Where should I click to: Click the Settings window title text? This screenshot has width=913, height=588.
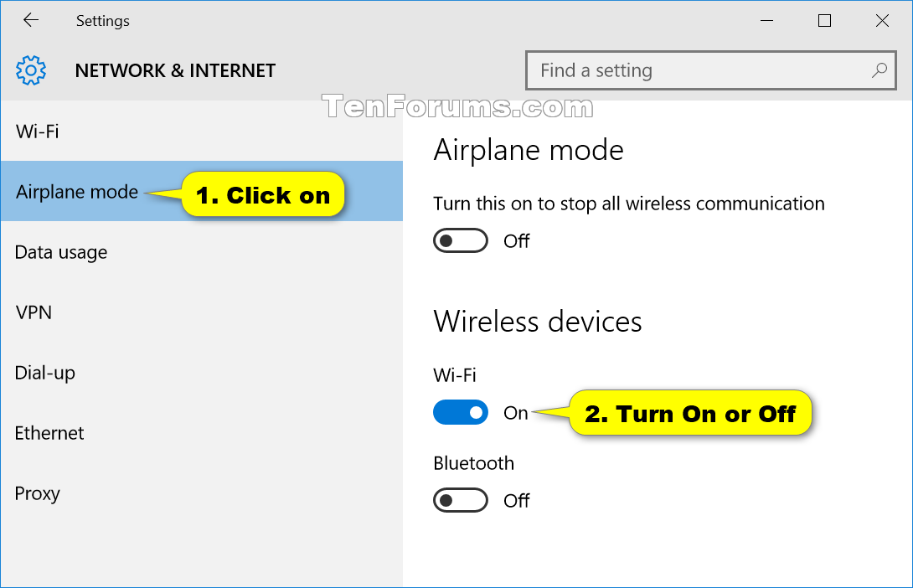pyautogui.click(x=102, y=21)
